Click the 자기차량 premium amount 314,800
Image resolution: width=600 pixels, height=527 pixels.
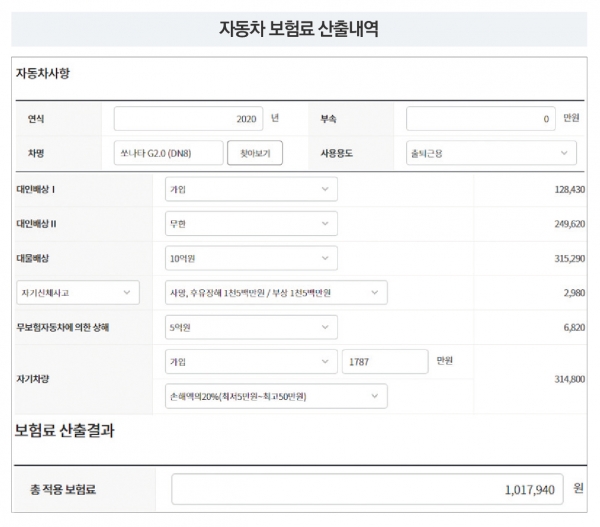[x=567, y=379]
